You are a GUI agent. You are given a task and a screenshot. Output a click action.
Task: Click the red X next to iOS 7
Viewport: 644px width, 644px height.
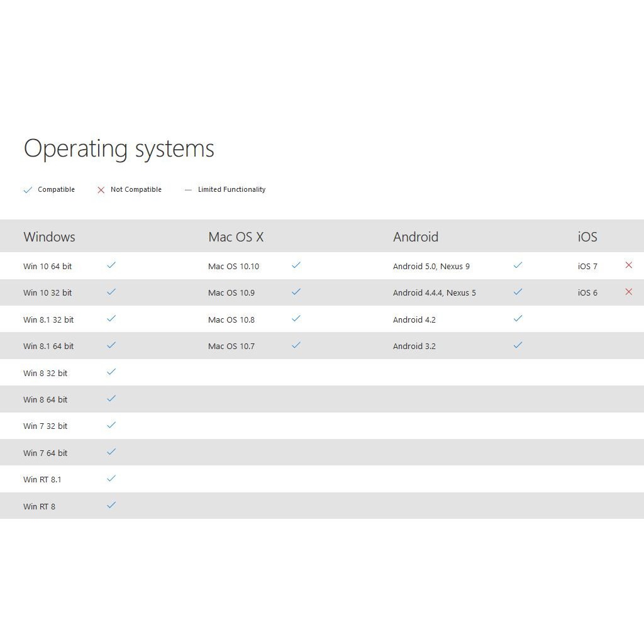click(x=628, y=265)
